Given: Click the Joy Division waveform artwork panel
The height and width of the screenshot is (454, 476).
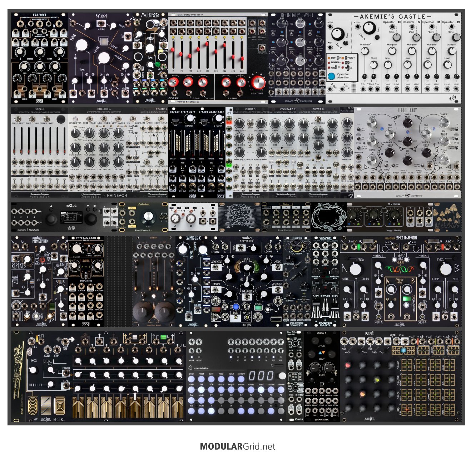Looking at the screenshot, I should point(240,217).
